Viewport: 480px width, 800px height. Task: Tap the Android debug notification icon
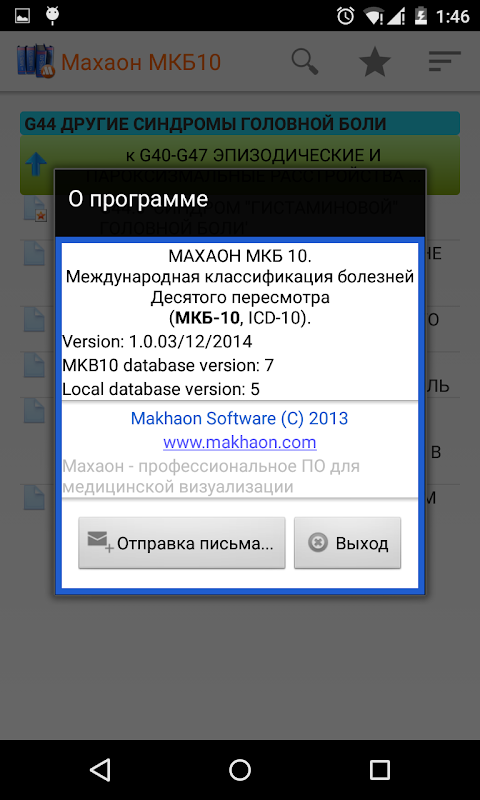52,15
